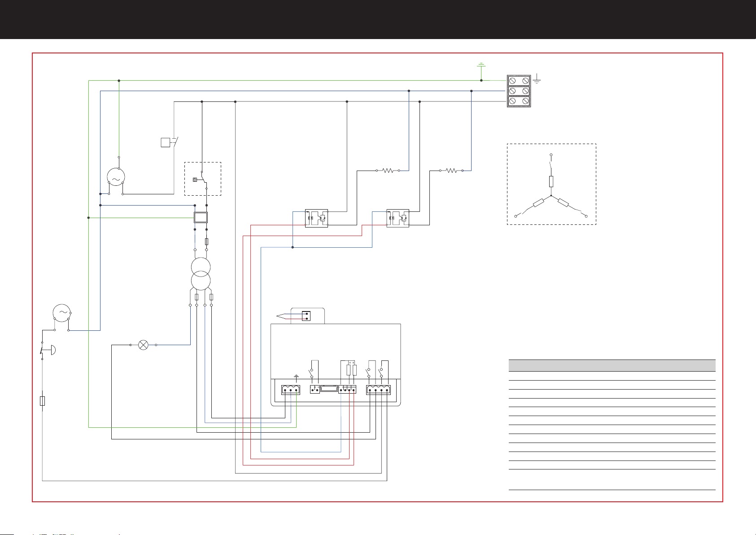Click the junction dot joining relay blue wires
The height and width of the screenshot is (535, 756).
293,247
